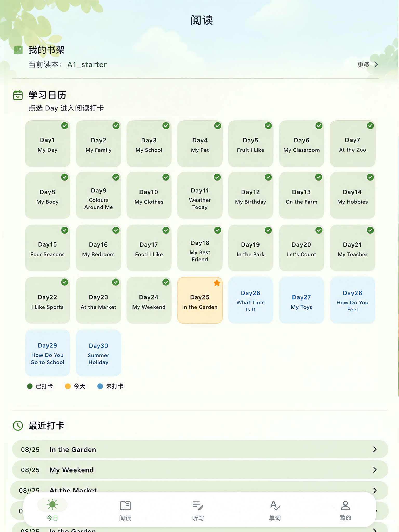
Task: Click the star on Day25 card
Action: pyautogui.click(x=217, y=283)
